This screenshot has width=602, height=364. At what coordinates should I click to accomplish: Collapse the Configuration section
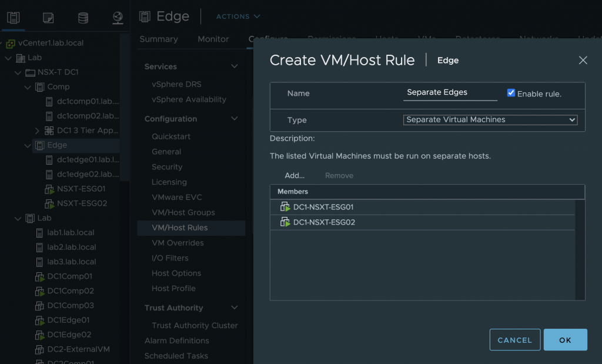pyautogui.click(x=234, y=119)
